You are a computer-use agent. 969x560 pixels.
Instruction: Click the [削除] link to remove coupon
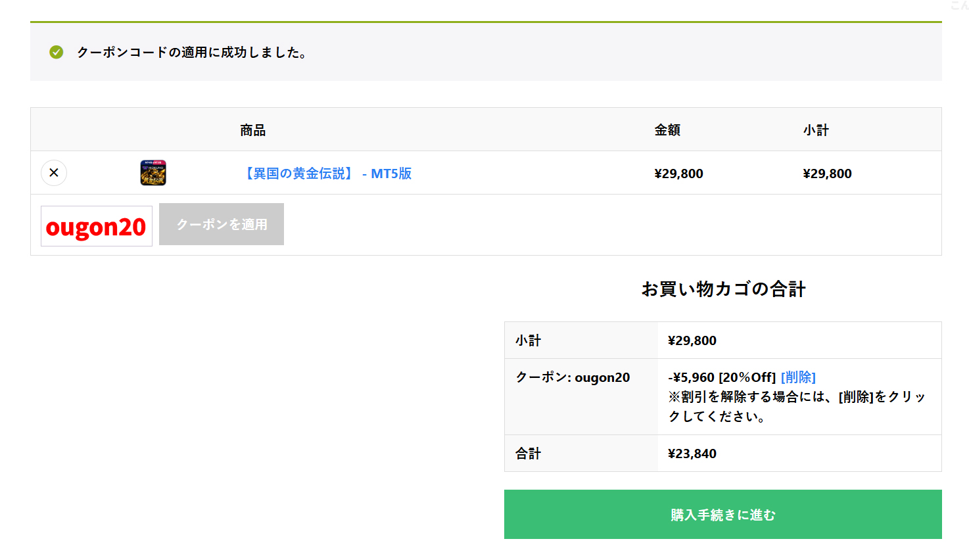tap(798, 377)
